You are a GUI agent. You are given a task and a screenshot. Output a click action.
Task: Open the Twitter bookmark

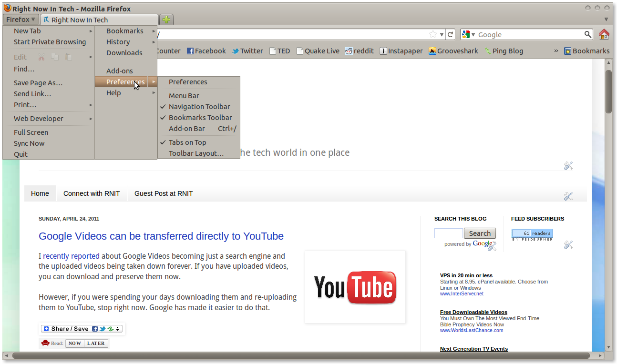pos(247,51)
